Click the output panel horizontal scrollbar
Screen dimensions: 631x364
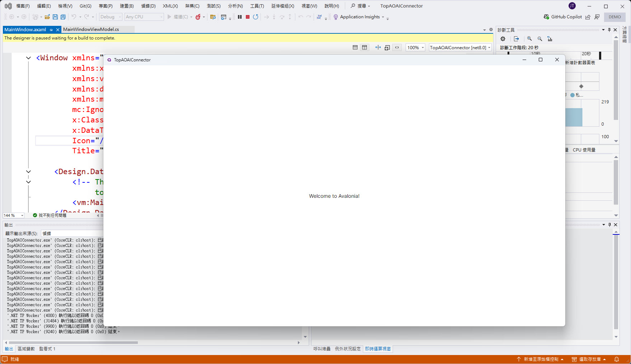[x=74, y=342]
